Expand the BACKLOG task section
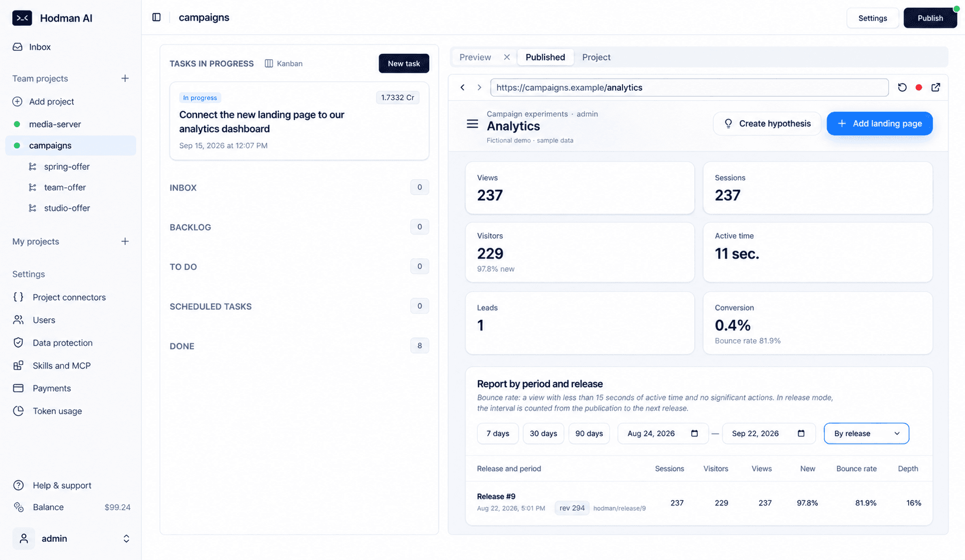 tap(299, 227)
